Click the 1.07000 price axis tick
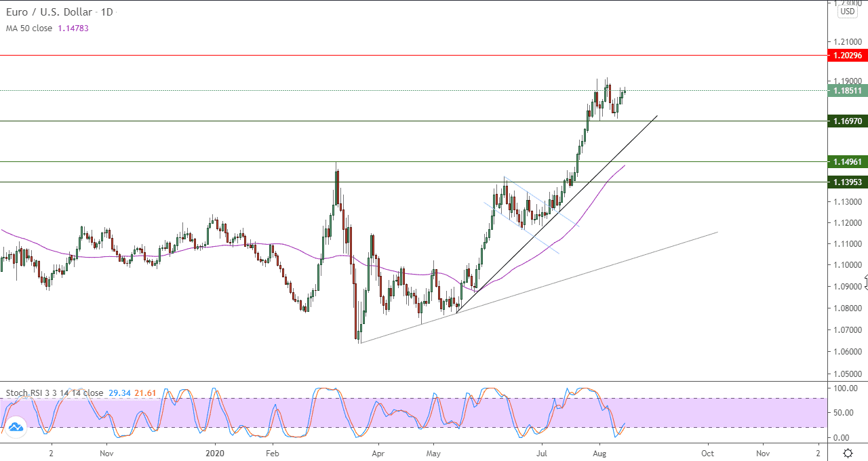 click(848, 330)
